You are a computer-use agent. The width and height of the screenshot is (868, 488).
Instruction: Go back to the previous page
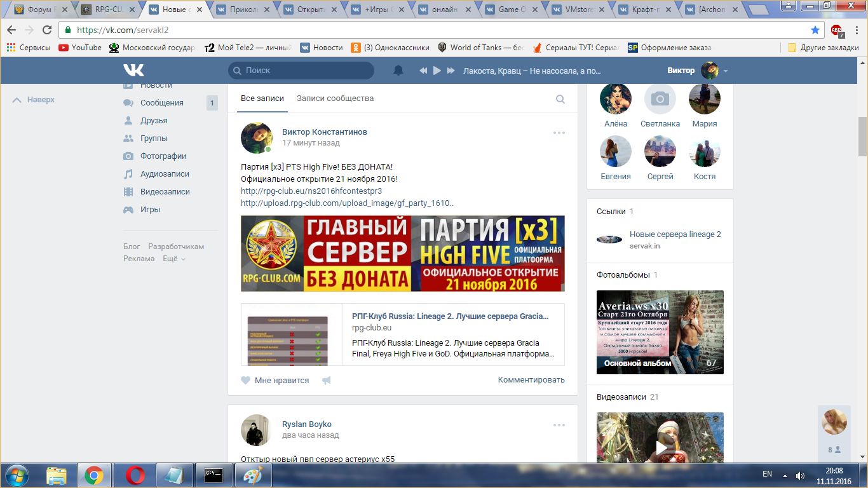pyautogui.click(x=11, y=30)
